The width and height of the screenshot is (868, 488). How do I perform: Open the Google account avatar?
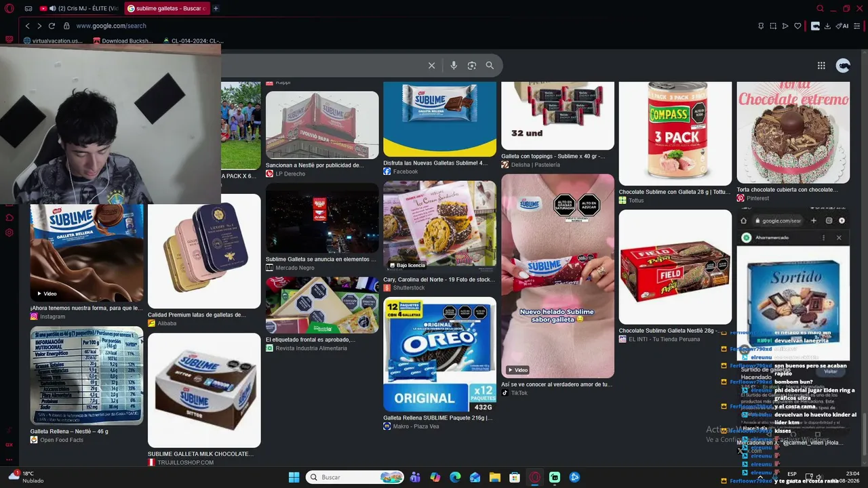coord(844,66)
